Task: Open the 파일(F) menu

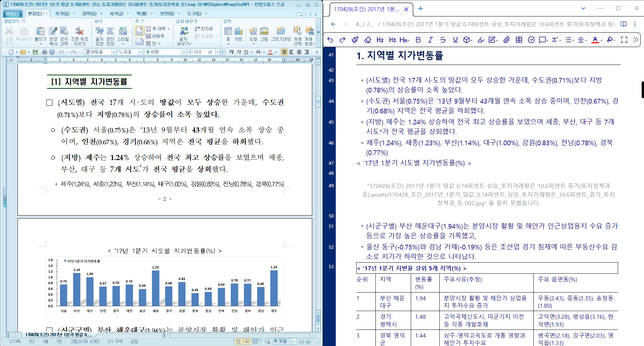Action: (12, 13)
